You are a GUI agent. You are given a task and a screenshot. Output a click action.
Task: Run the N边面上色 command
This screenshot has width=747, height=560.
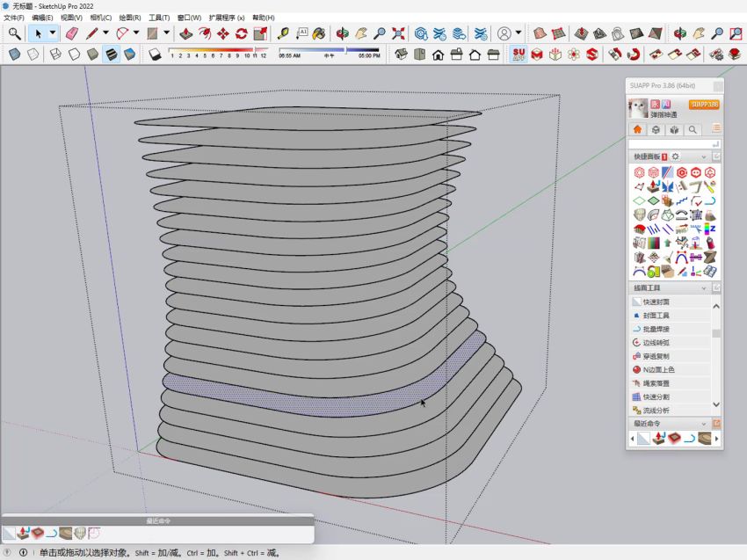tap(671, 369)
